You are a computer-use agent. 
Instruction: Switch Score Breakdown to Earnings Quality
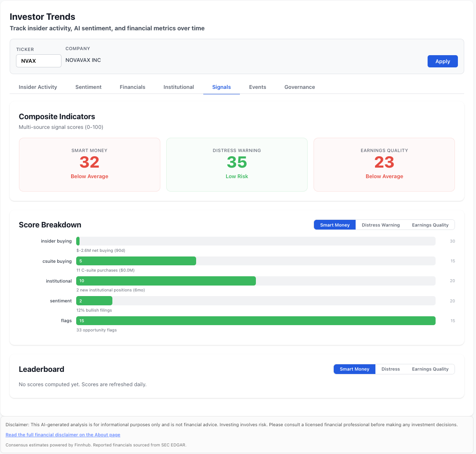(x=430, y=225)
